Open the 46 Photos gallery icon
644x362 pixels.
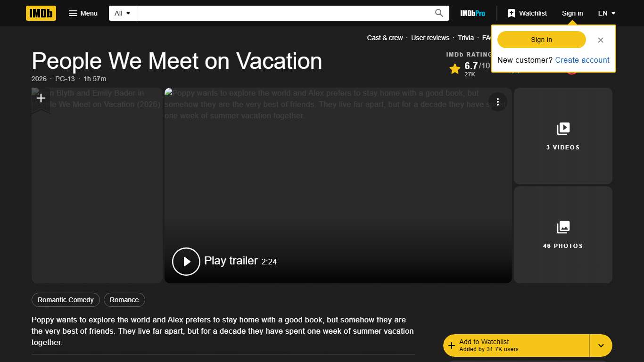click(x=563, y=226)
